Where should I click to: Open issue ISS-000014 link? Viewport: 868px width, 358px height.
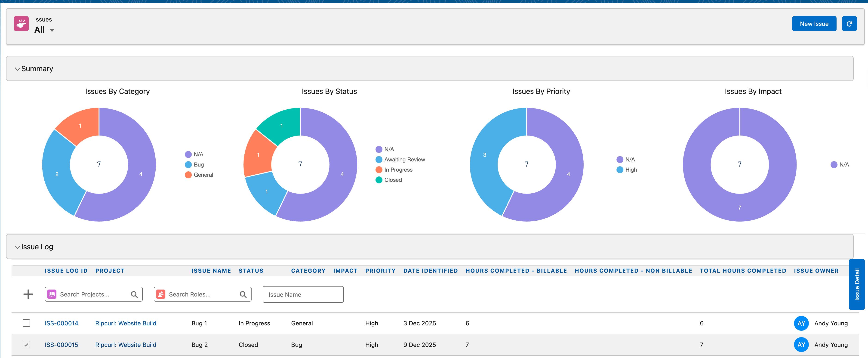[x=61, y=323]
